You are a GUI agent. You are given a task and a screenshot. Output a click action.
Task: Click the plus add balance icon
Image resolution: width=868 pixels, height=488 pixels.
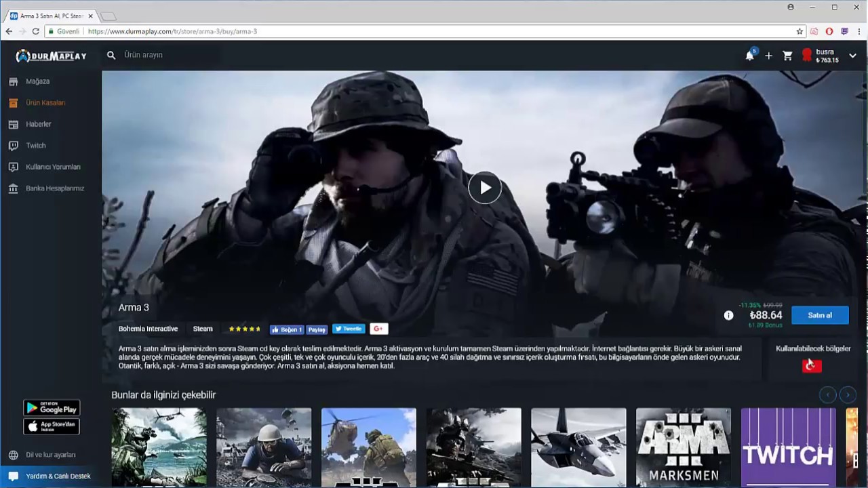point(768,56)
